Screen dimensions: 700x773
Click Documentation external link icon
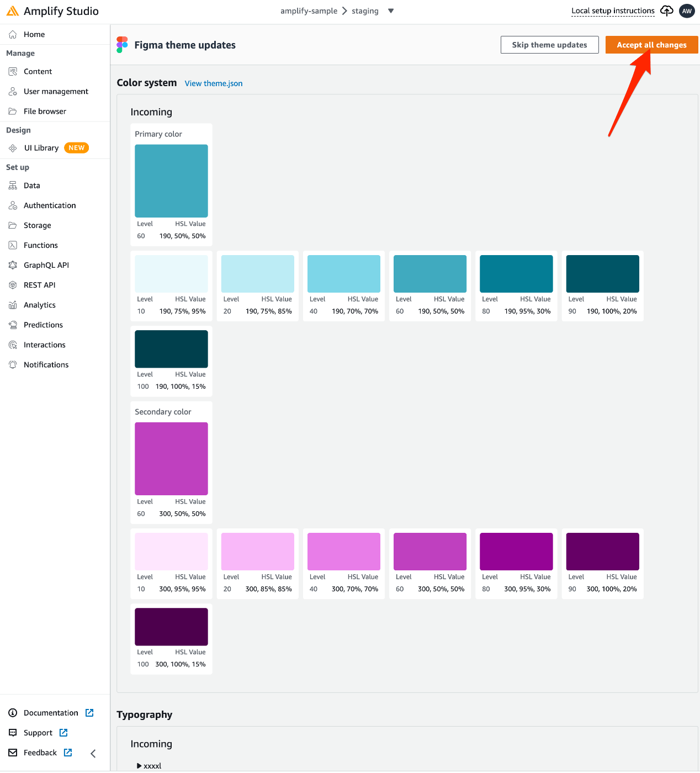pyautogui.click(x=89, y=713)
